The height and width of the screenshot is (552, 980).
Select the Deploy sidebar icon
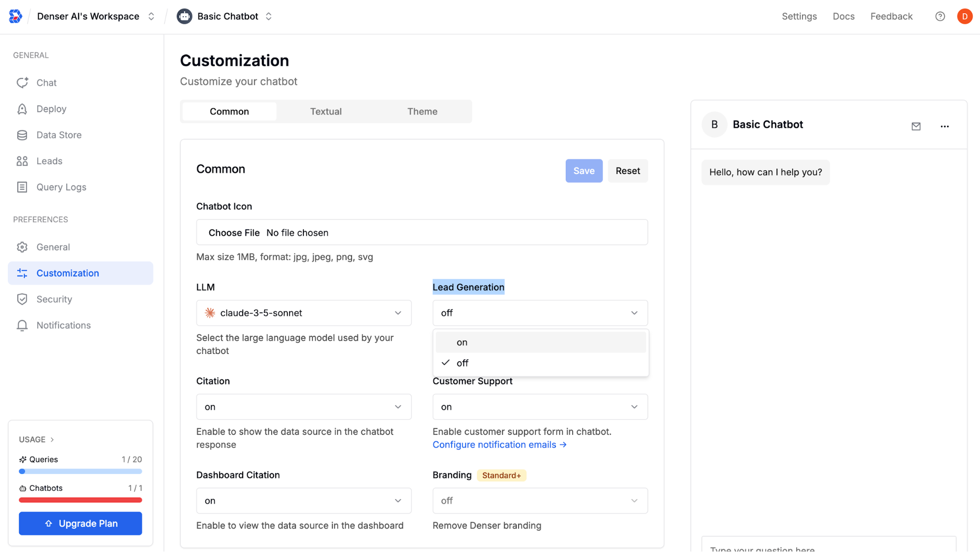[51, 108]
